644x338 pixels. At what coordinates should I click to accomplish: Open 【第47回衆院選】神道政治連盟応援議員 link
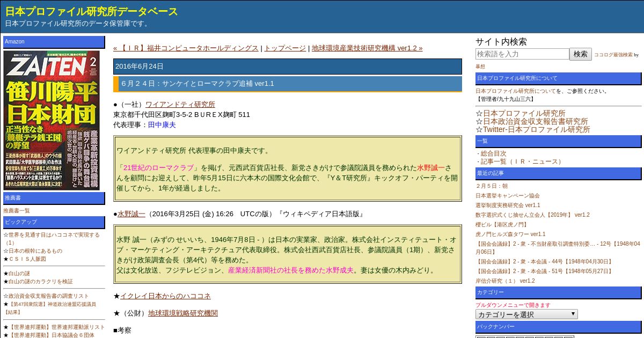pos(50,308)
